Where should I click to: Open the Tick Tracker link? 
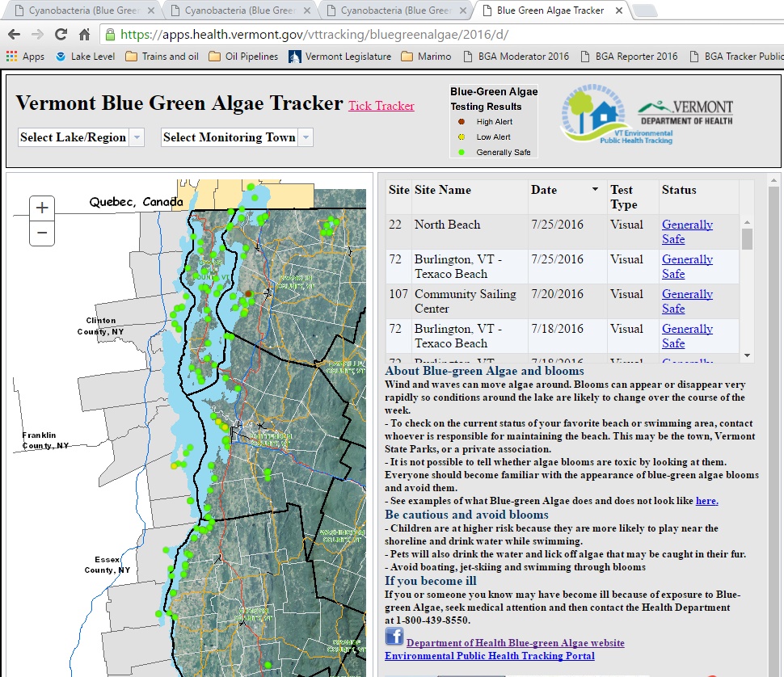click(381, 106)
